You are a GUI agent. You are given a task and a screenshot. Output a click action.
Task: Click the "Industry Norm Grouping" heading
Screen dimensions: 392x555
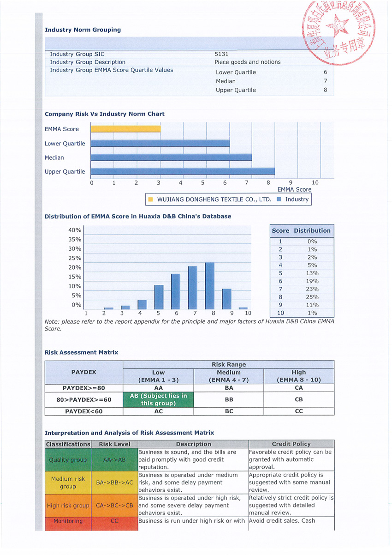tap(83, 30)
